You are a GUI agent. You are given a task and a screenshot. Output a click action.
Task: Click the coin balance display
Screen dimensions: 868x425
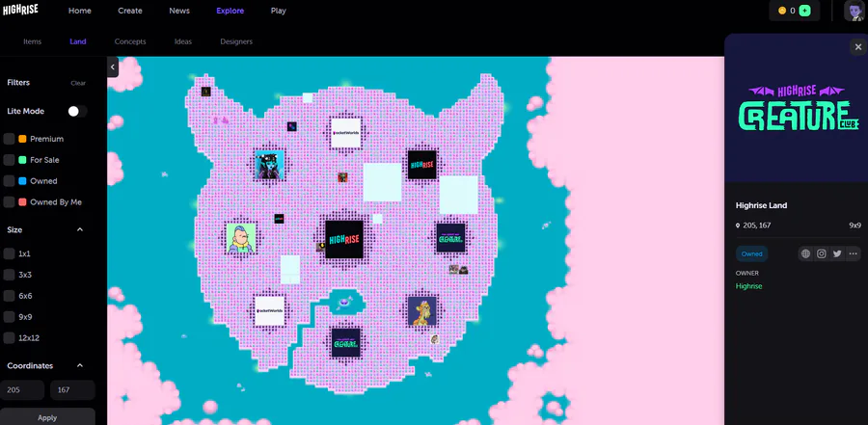click(x=786, y=11)
